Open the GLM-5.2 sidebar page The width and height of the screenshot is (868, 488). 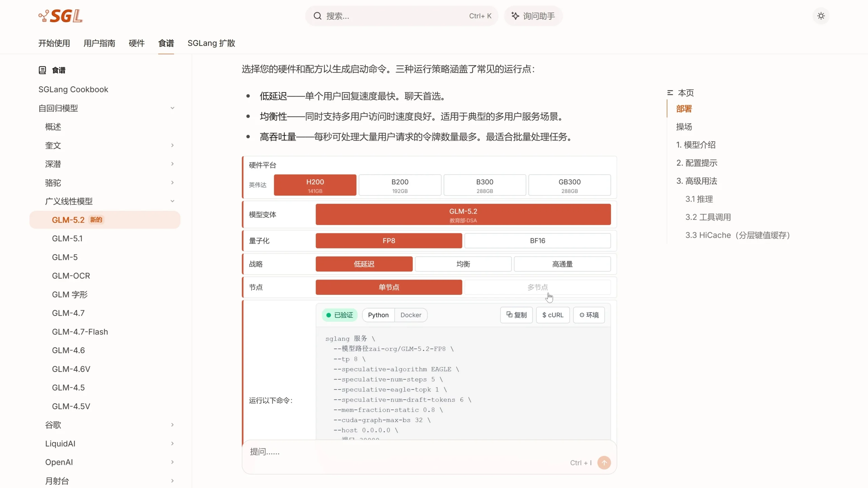[105, 220]
